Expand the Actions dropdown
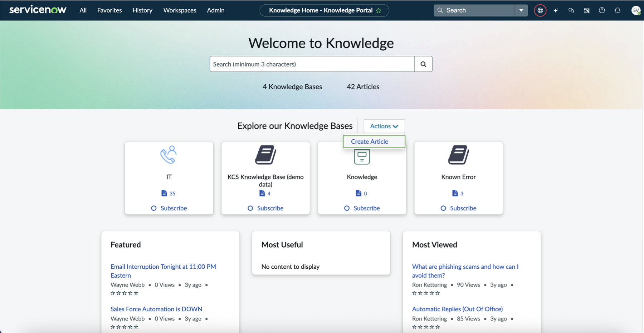This screenshot has height=333, width=644. pyautogui.click(x=384, y=126)
